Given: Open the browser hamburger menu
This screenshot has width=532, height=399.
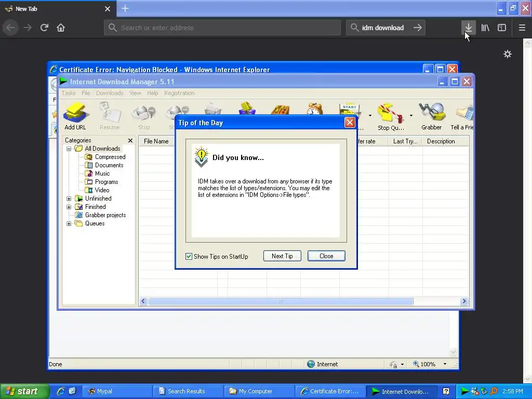Looking at the screenshot, I should pyautogui.click(x=522, y=28).
